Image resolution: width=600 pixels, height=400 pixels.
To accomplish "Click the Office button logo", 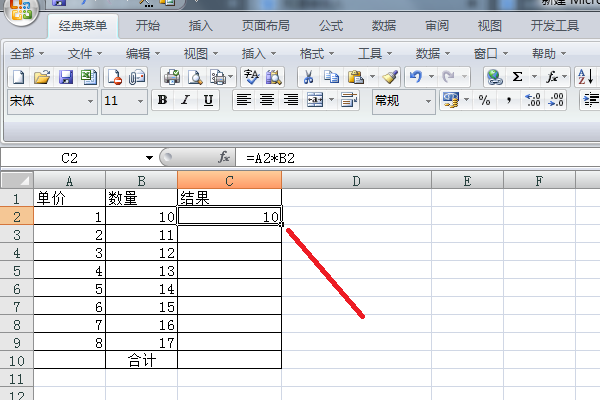I will tap(21, 10).
